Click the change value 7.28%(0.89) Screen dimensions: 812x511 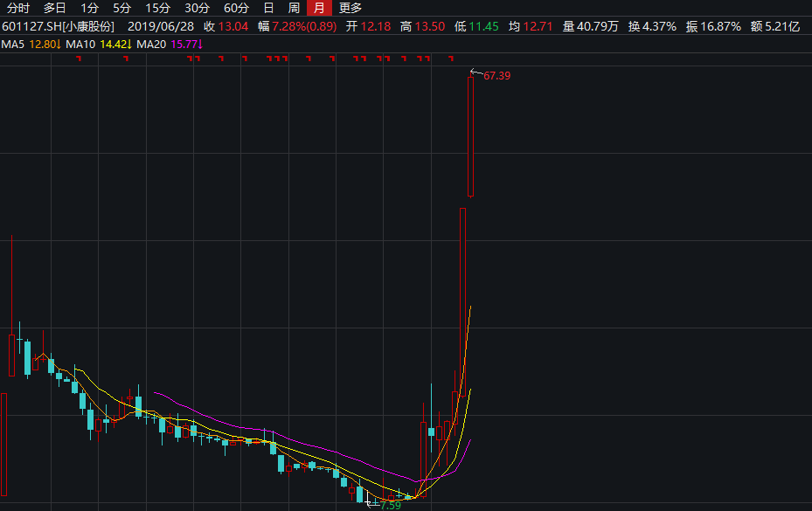click(x=304, y=26)
